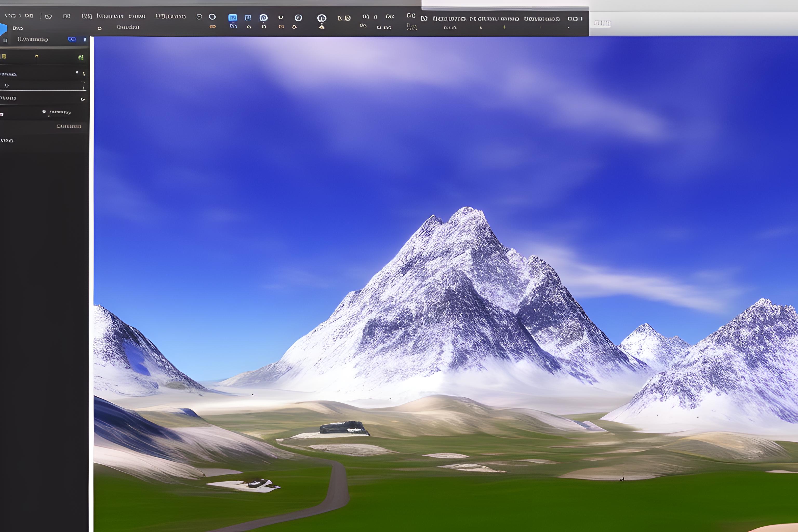The width and height of the screenshot is (798, 532).
Task: Check the small checkbox in left panel
Action: [44, 111]
